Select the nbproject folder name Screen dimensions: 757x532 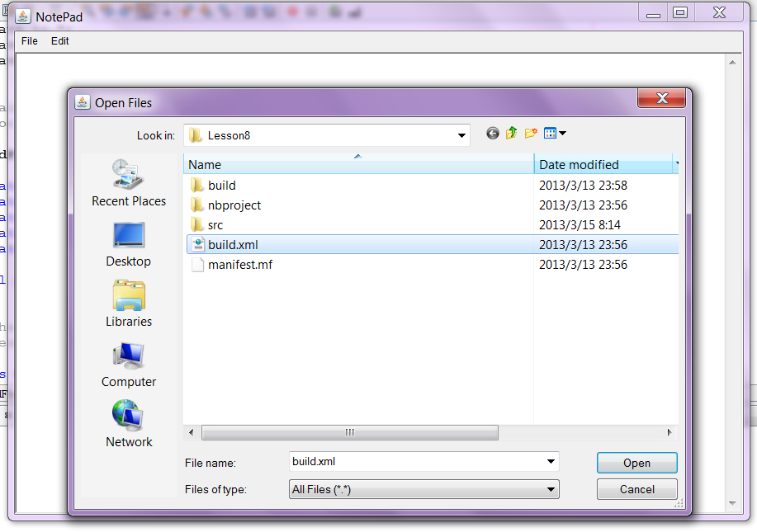tap(234, 205)
